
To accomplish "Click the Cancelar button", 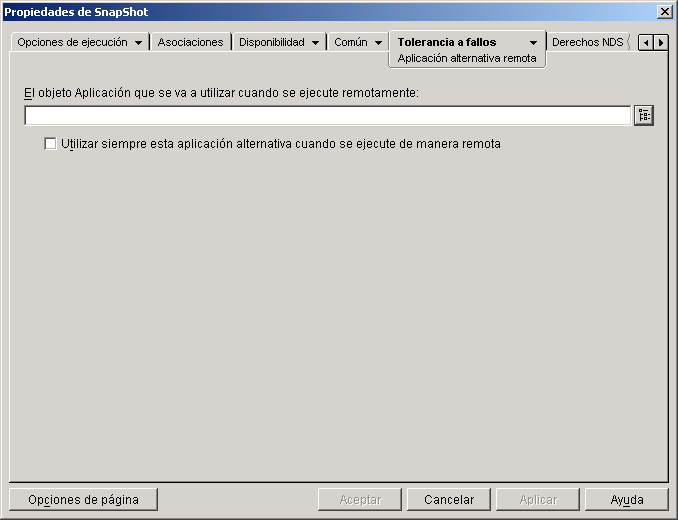I will (449, 500).
